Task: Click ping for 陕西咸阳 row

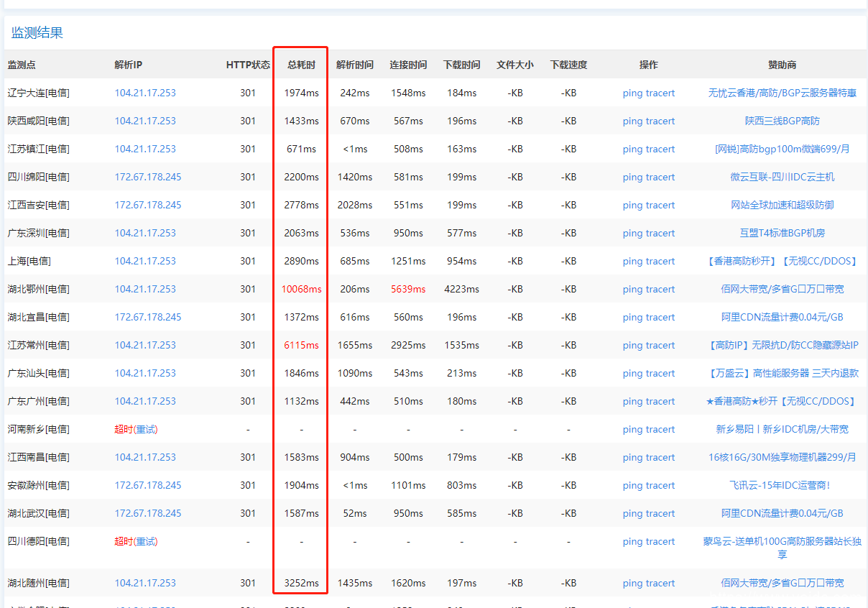Action: pyautogui.click(x=632, y=121)
